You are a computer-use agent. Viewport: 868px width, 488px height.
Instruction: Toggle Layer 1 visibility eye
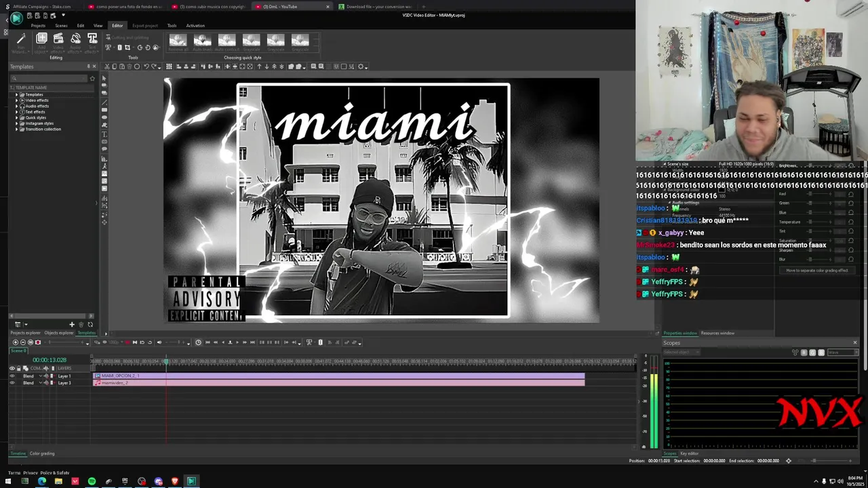pyautogui.click(x=12, y=375)
